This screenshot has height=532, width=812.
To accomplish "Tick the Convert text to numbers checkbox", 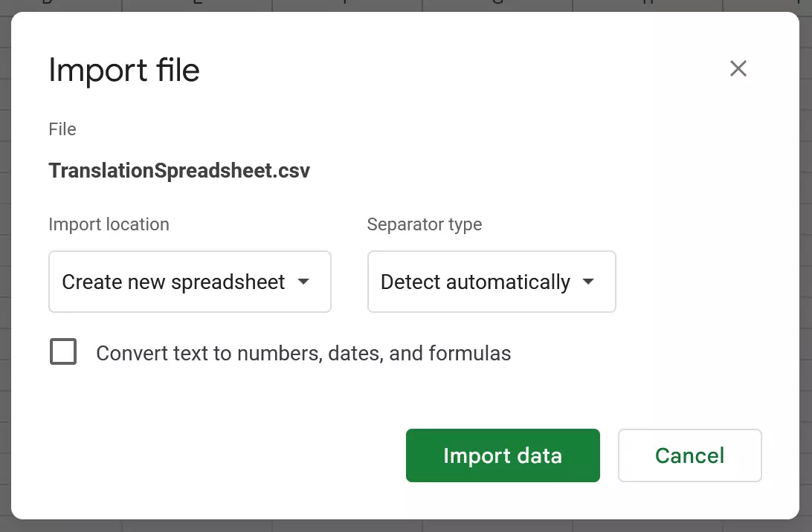I will point(63,351).
